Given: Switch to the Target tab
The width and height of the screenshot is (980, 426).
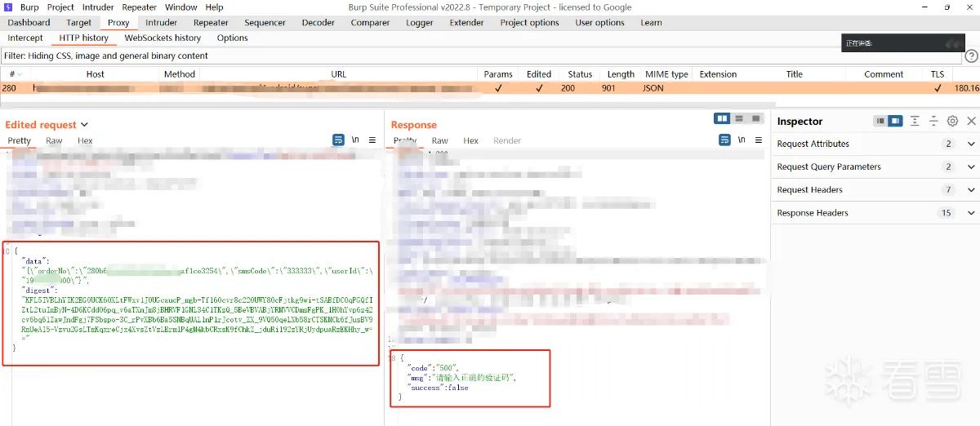Looking at the screenshot, I should (x=79, y=23).
